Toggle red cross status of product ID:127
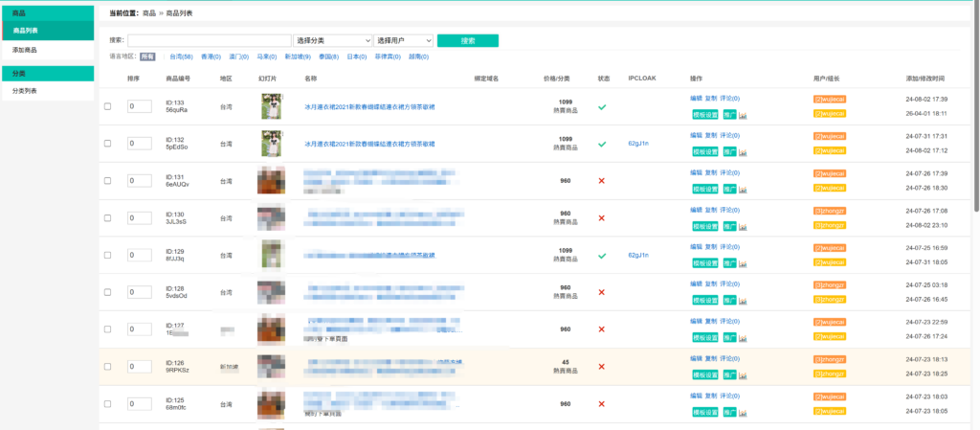Image resolution: width=980 pixels, height=430 pixels. [602, 329]
